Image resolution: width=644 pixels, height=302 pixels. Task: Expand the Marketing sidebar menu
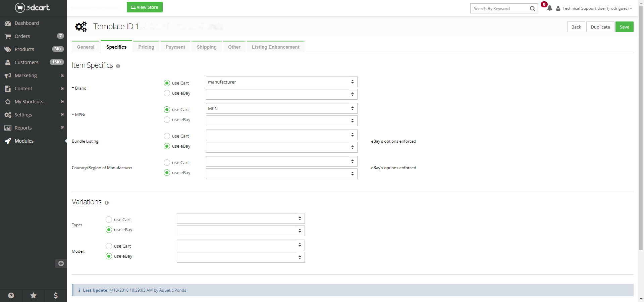click(62, 75)
